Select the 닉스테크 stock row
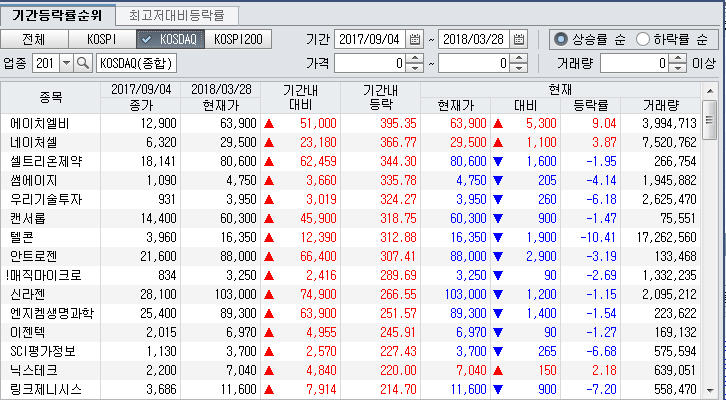726x400 pixels. 351,370
